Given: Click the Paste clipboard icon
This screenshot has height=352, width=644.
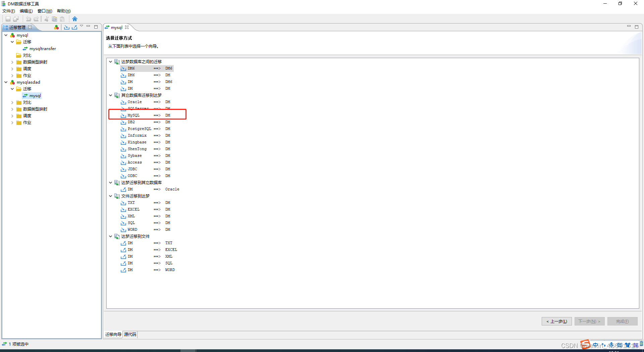Looking at the screenshot, I should tap(62, 19).
